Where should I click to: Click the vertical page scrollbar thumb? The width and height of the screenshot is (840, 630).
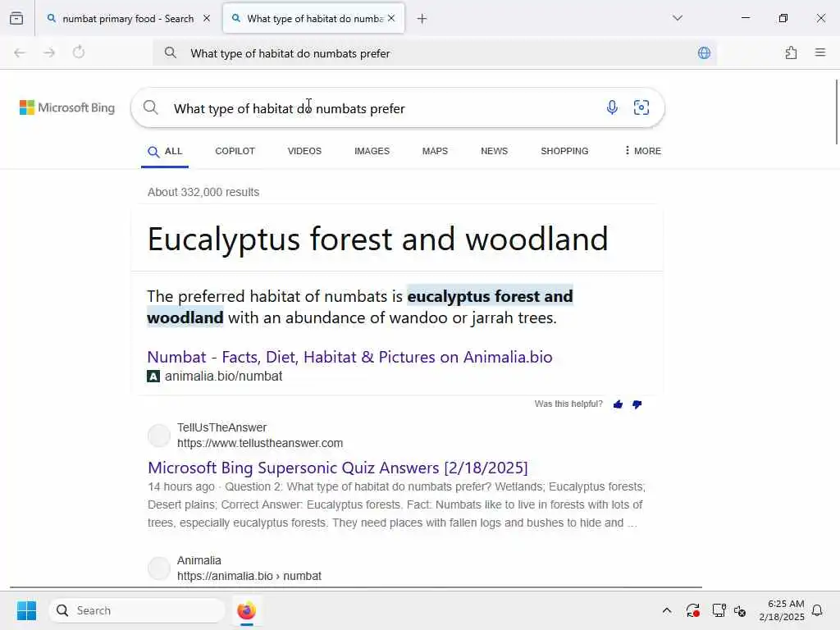(x=836, y=112)
